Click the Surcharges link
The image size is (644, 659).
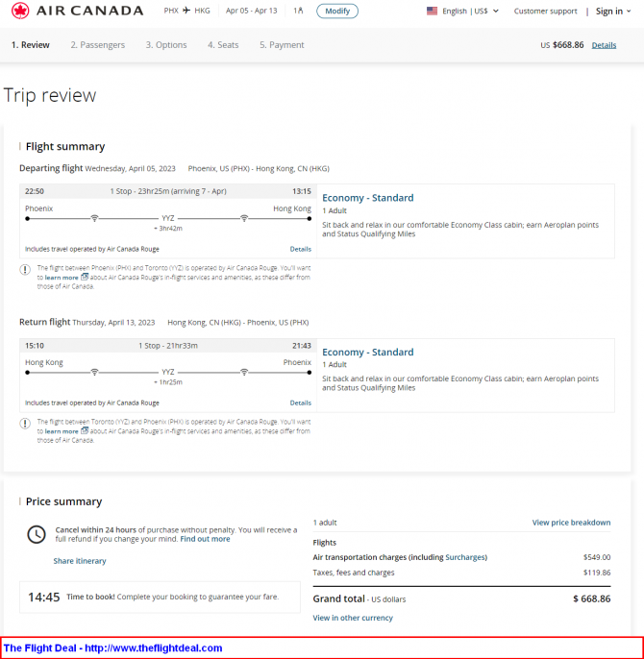point(465,557)
